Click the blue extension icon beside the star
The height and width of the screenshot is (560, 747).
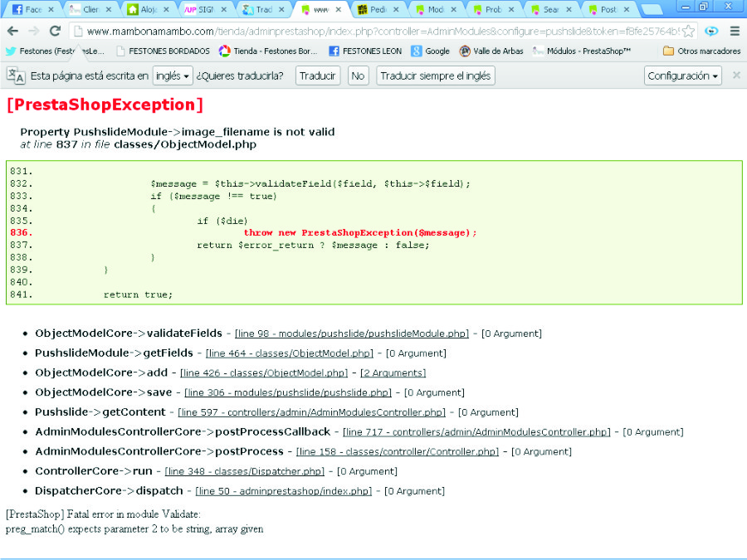tap(711, 31)
